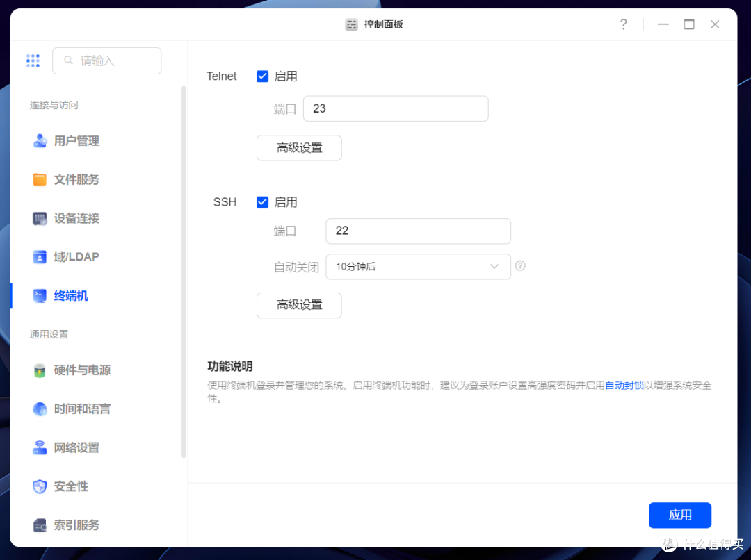Click the 控制面板 title bar icon
This screenshot has height=560, width=751.
(352, 24)
